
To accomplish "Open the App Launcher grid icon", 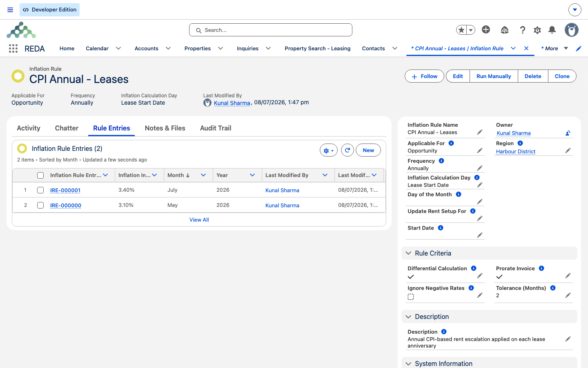I will [x=13, y=49].
